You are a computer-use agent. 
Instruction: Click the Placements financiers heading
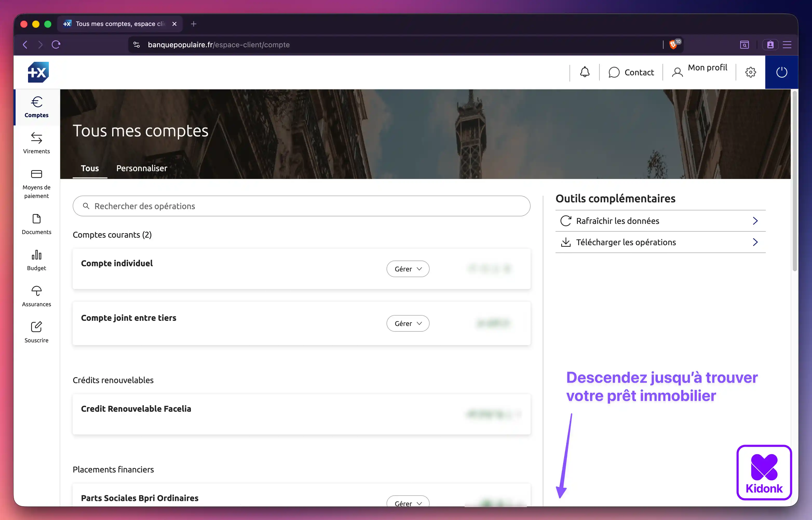(113, 469)
